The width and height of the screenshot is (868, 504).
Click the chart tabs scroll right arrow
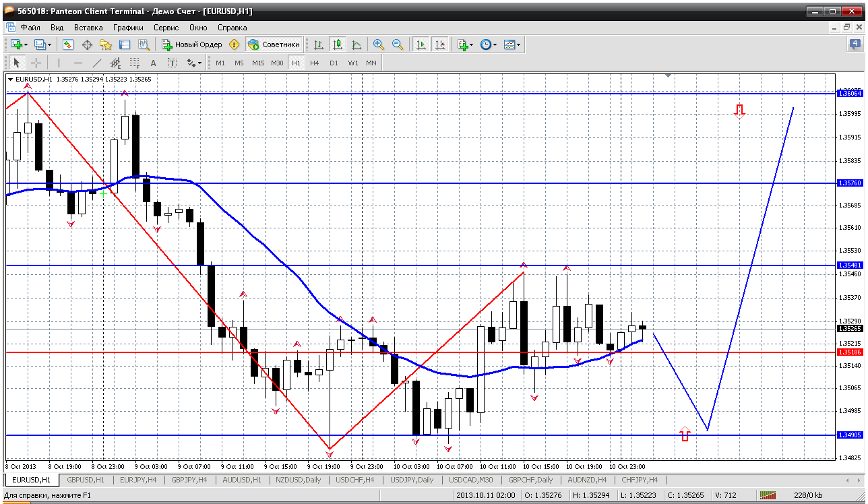click(x=858, y=480)
